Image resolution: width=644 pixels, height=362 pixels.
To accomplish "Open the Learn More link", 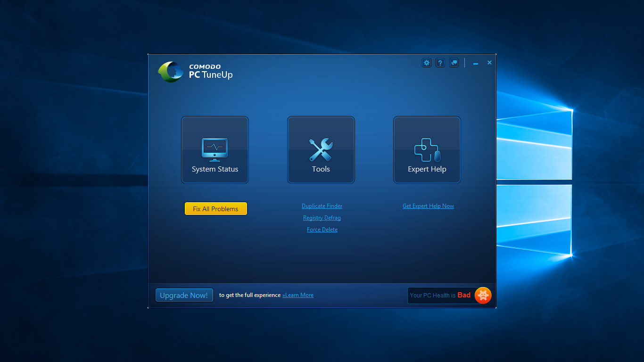I will [x=297, y=295].
